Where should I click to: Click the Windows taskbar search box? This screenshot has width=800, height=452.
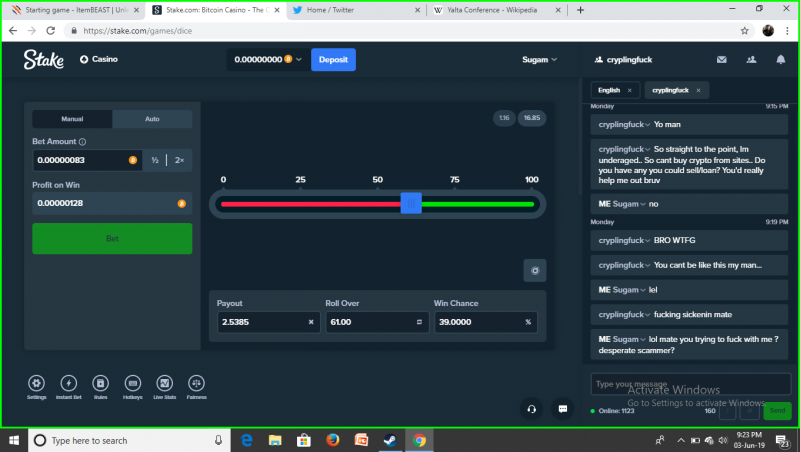pyautogui.click(x=130, y=440)
